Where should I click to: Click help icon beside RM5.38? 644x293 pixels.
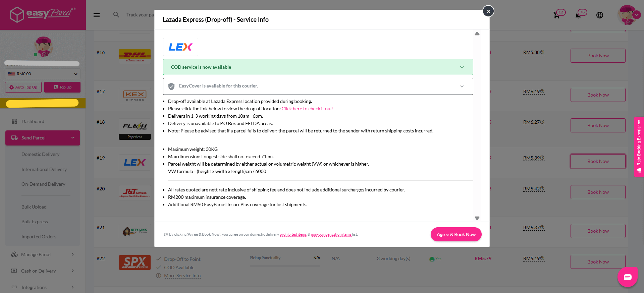click(542, 52)
